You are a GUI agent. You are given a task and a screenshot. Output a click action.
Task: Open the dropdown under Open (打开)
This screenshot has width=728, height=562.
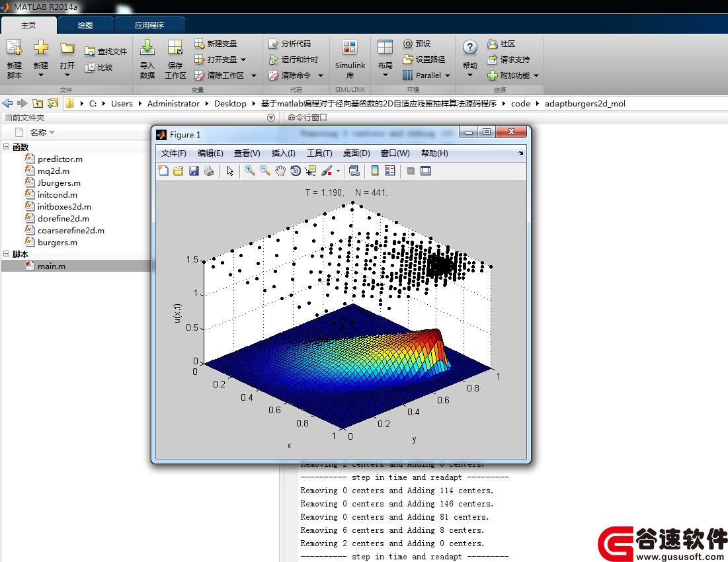(67, 75)
